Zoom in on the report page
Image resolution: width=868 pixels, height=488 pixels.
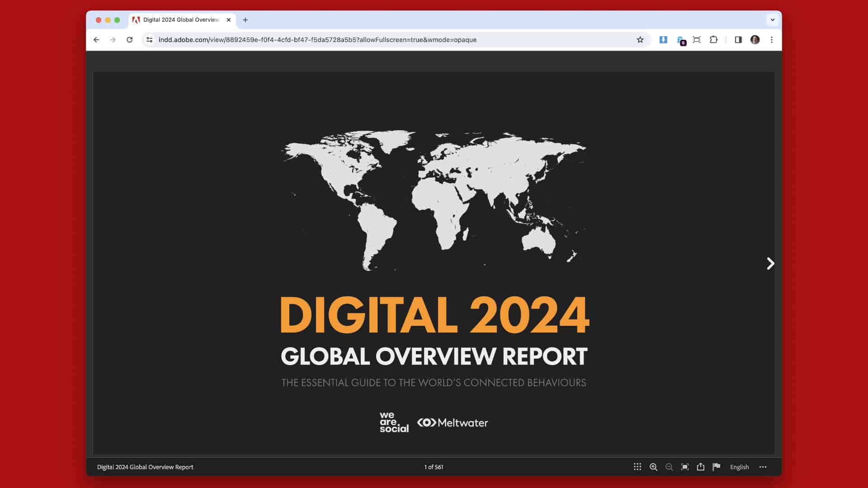coord(653,467)
